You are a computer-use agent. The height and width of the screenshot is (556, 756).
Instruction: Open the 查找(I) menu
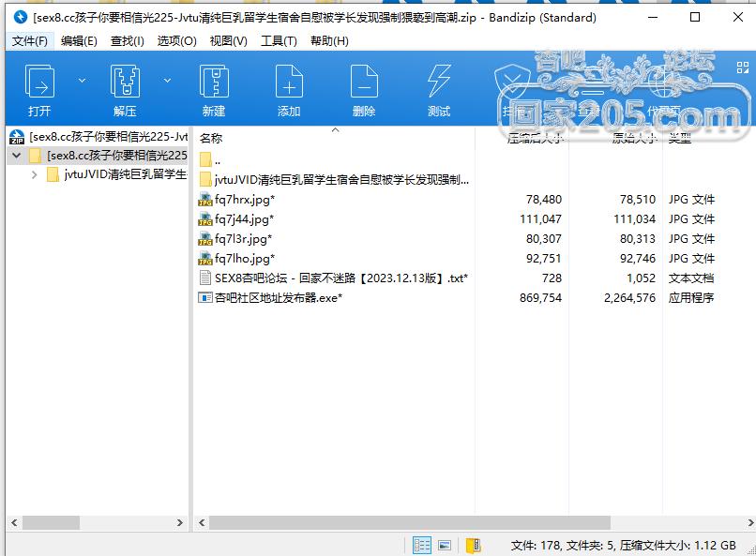pos(128,41)
